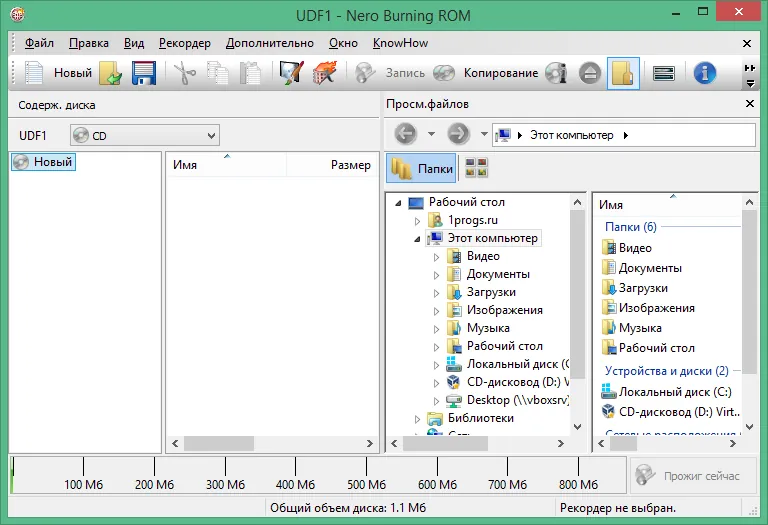Select Видео folder in file list
The width and height of the screenshot is (768, 525).
pos(627,248)
